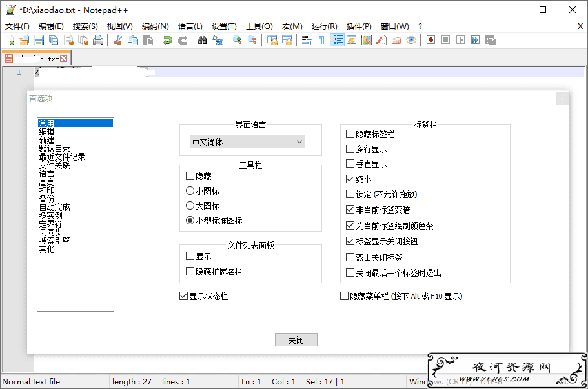
Task: Click the Synchronize horizontal scrolling icon
Action: click(287, 40)
